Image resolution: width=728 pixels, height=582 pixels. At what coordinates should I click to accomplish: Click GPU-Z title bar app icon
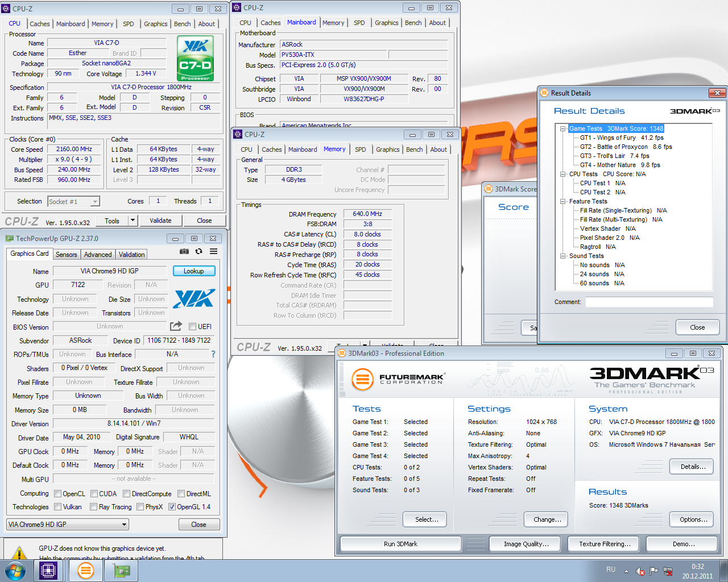pos(9,239)
